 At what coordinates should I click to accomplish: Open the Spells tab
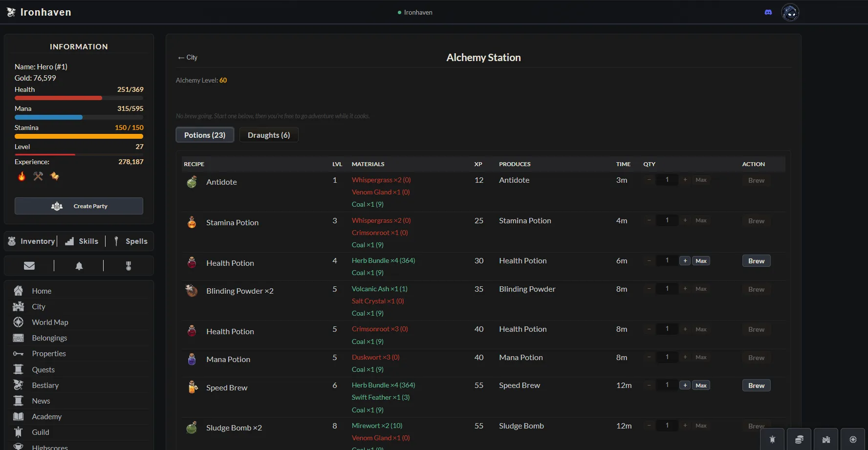point(130,241)
